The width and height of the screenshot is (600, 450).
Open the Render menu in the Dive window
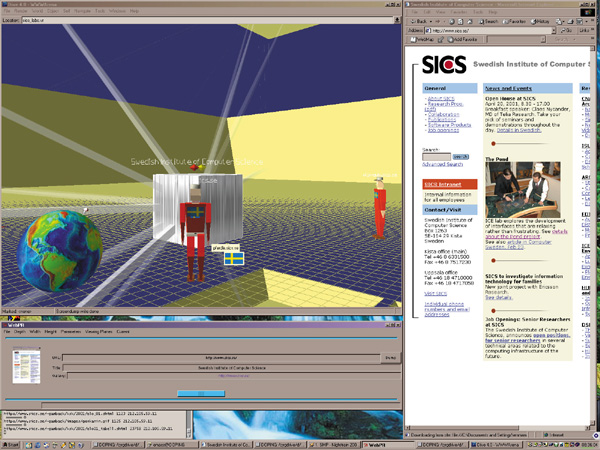pyautogui.click(x=20, y=11)
